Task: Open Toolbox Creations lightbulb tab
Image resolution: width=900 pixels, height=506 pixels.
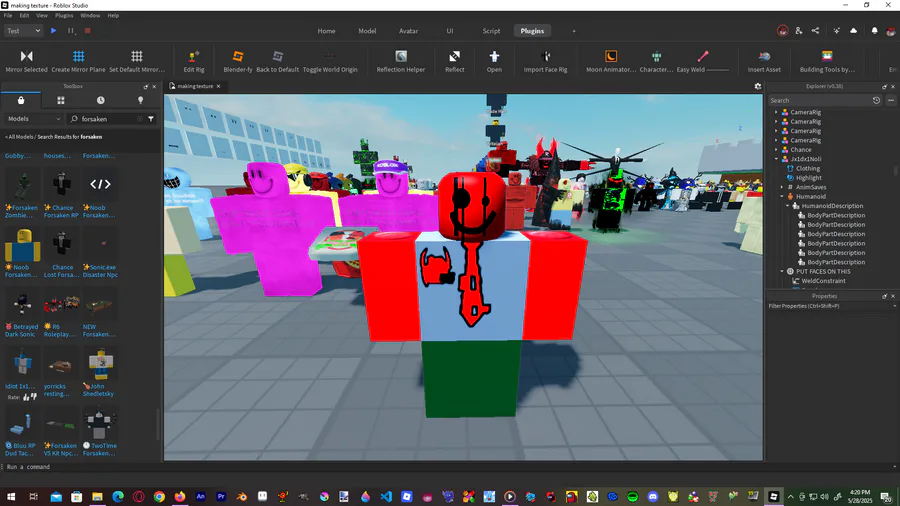Action: click(x=141, y=100)
